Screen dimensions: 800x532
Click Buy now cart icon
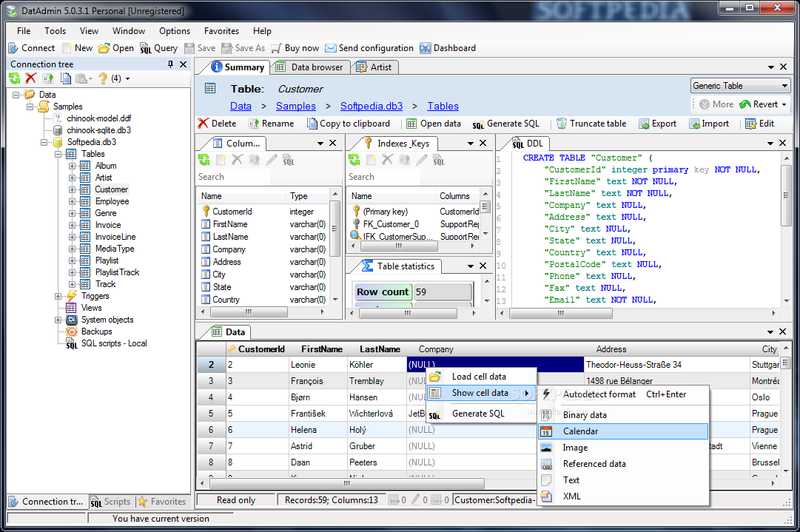point(276,48)
